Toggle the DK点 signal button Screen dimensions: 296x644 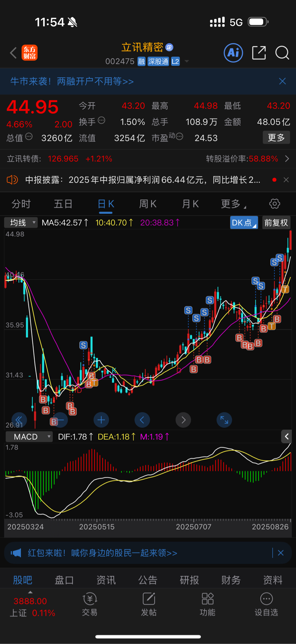[244, 223]
